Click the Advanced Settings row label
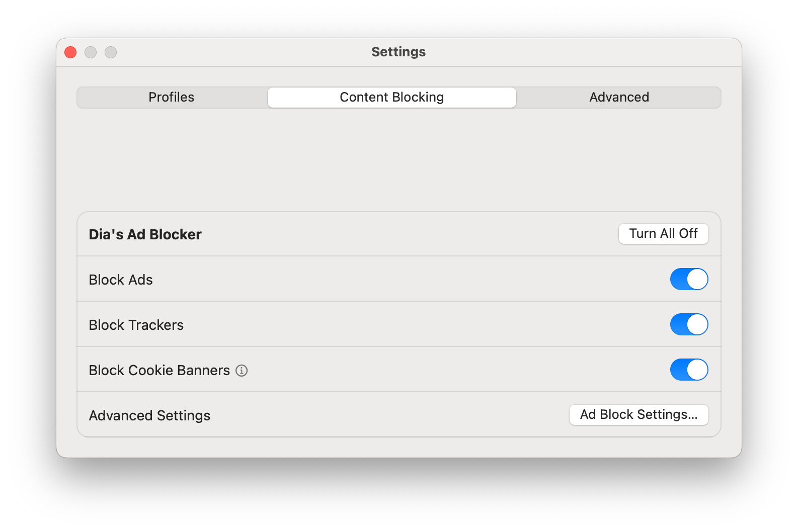The width and height of the screenshot is (798, 532). click(149, 415)
